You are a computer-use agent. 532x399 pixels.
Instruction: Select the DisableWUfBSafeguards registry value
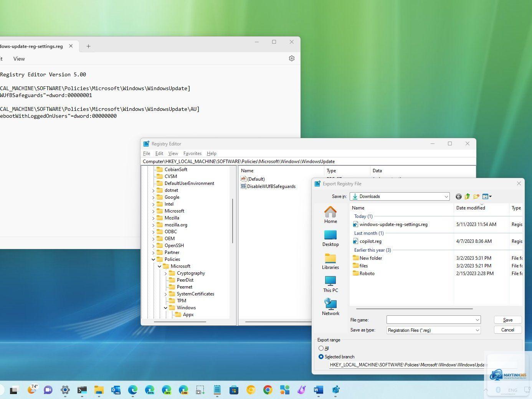271,186
